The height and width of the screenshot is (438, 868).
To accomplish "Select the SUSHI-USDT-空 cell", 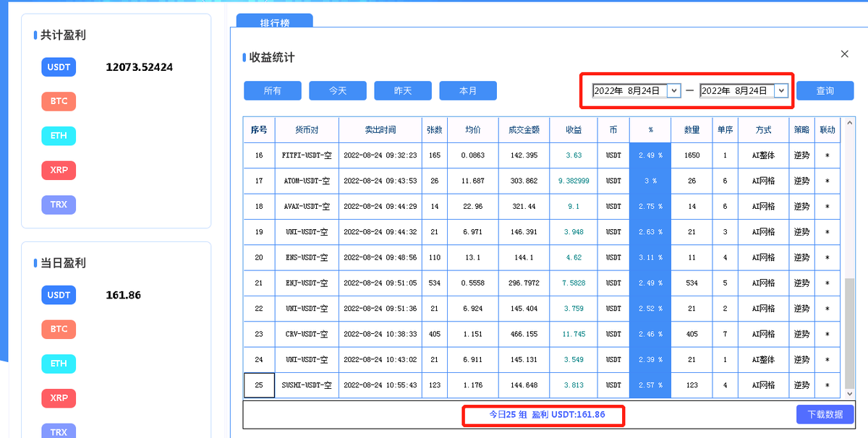I will pyautogui.click(x=307, y=385).
